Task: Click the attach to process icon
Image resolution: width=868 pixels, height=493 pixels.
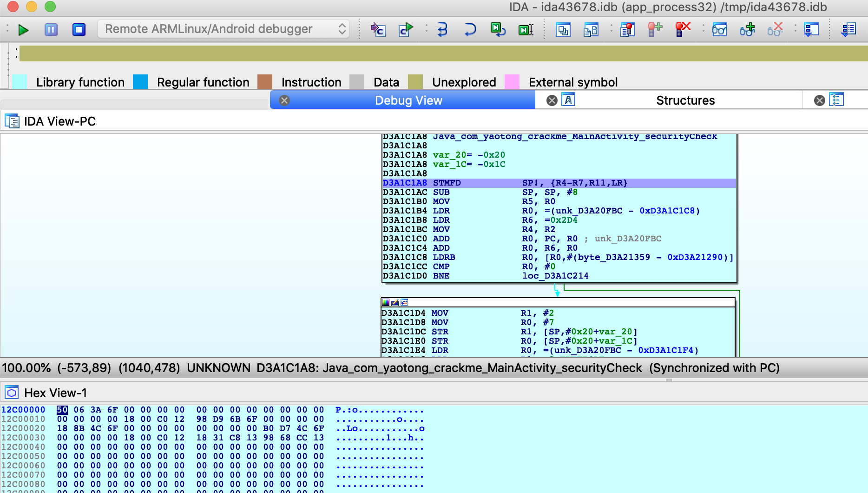Action: [378, 30]
